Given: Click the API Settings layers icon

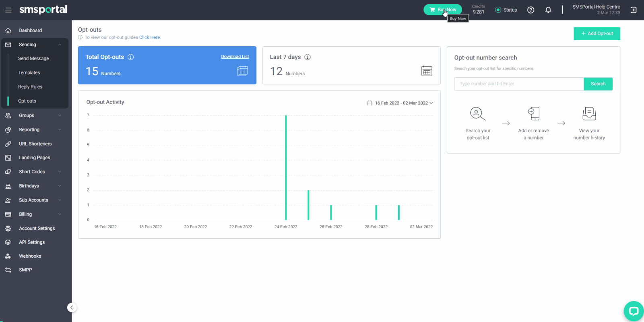Looking at the screenshot, I should [8, 242].
